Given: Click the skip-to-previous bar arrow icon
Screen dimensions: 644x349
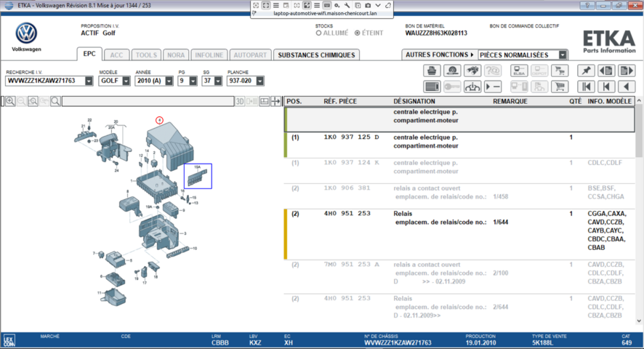Looking at the screenshot, I should pos(606,87).
